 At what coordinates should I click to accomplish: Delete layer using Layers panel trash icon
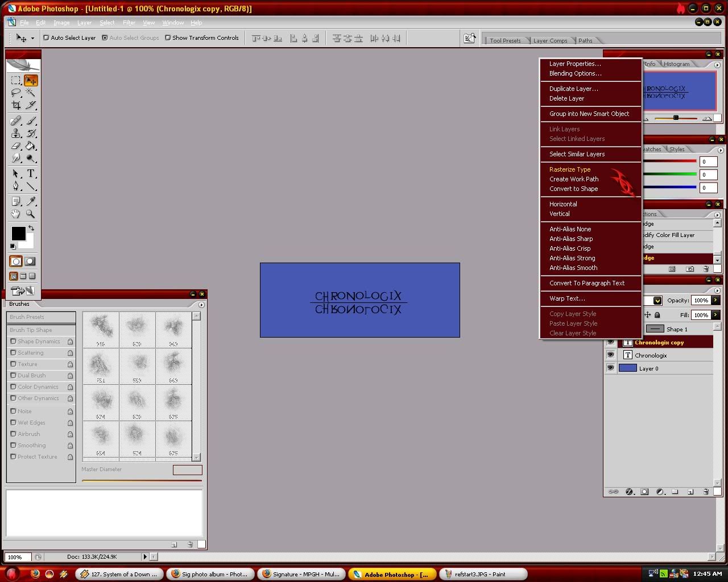(706, 492)
